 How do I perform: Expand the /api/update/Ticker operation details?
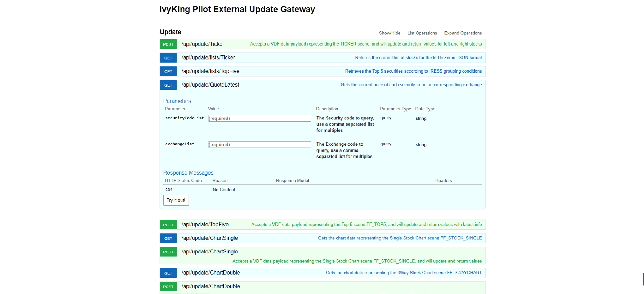[x=203, y=44]
